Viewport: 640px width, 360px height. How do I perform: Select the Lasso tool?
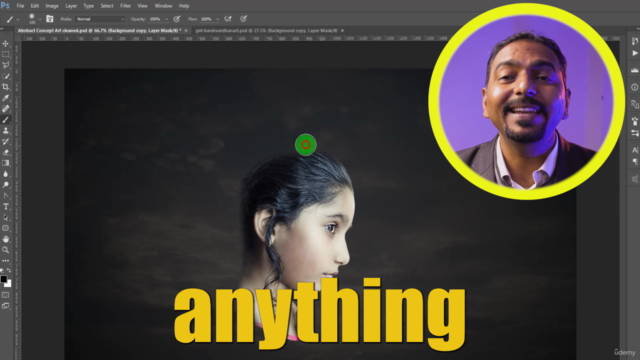[5, 65]
